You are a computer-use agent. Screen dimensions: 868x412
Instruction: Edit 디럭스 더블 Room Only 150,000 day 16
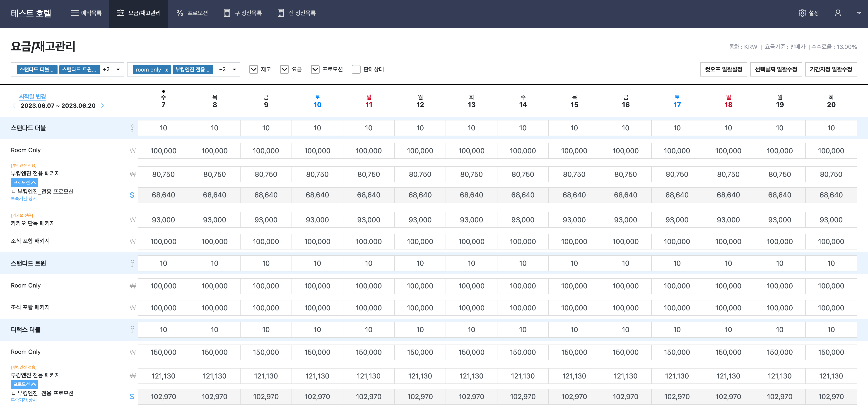[625, 352]
